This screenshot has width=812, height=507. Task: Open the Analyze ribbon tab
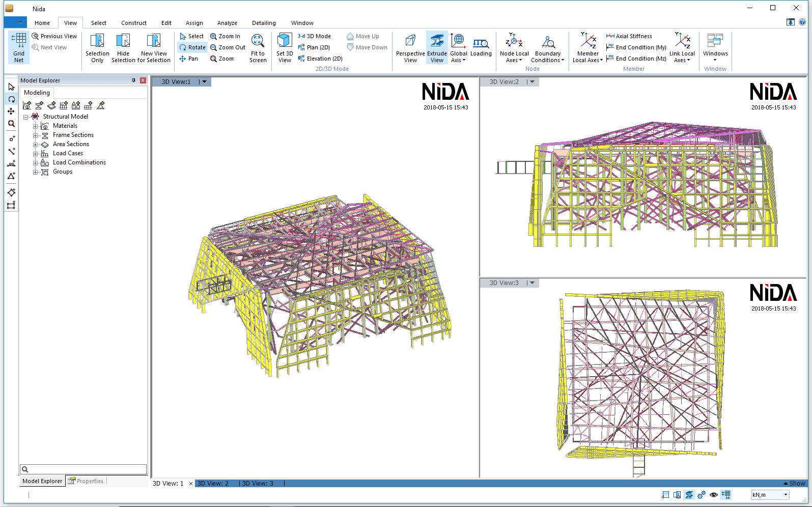(x=227, y=23)
